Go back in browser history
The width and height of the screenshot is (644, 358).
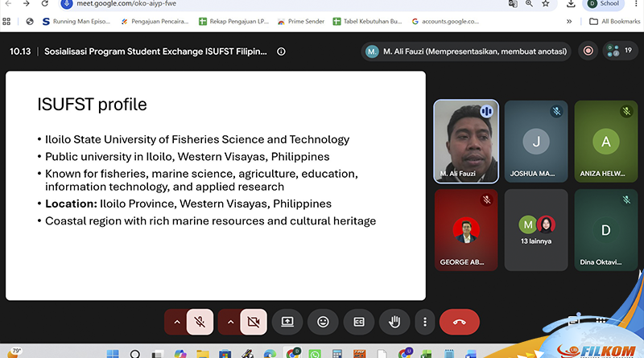[8, 4]
